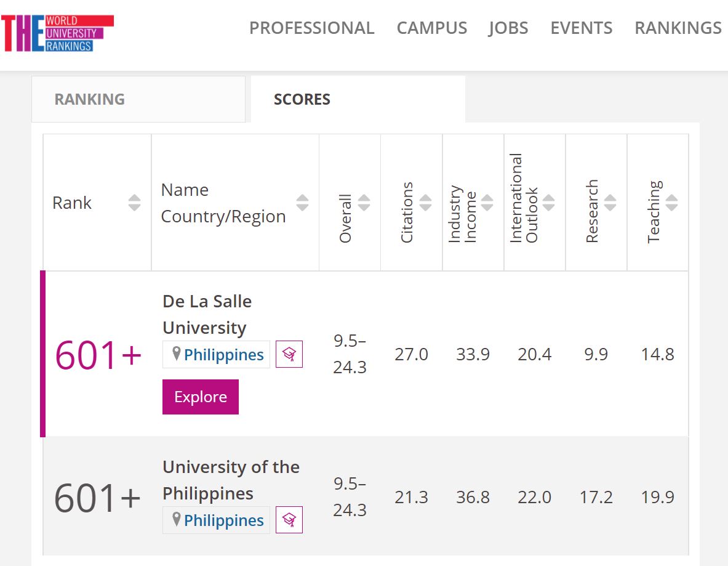Click the Name Country/Region header text
Screen dimensions: 728x566
pyautogui.click(x=223, y=203)
